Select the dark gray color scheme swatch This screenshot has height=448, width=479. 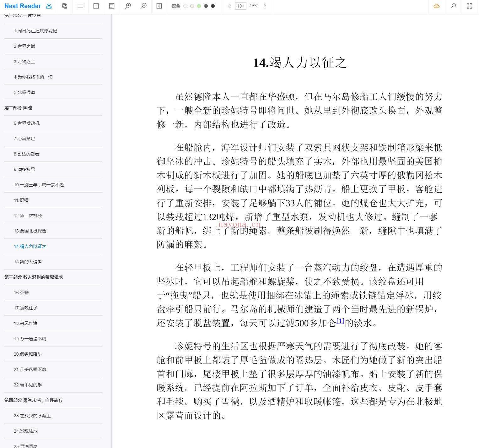point(206,6)
